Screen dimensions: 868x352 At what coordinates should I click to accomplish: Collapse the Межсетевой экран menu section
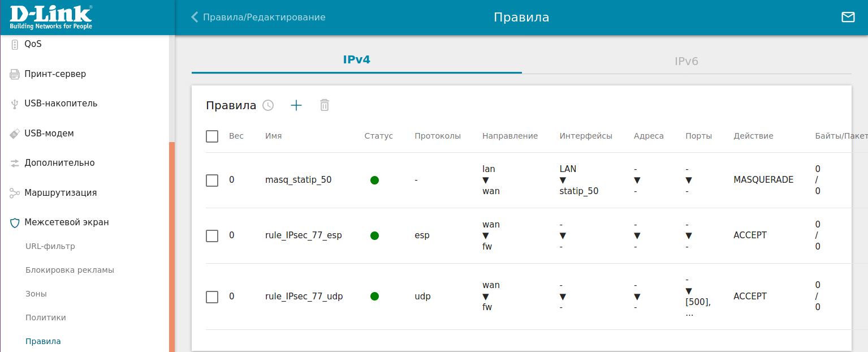click(66, 222)
